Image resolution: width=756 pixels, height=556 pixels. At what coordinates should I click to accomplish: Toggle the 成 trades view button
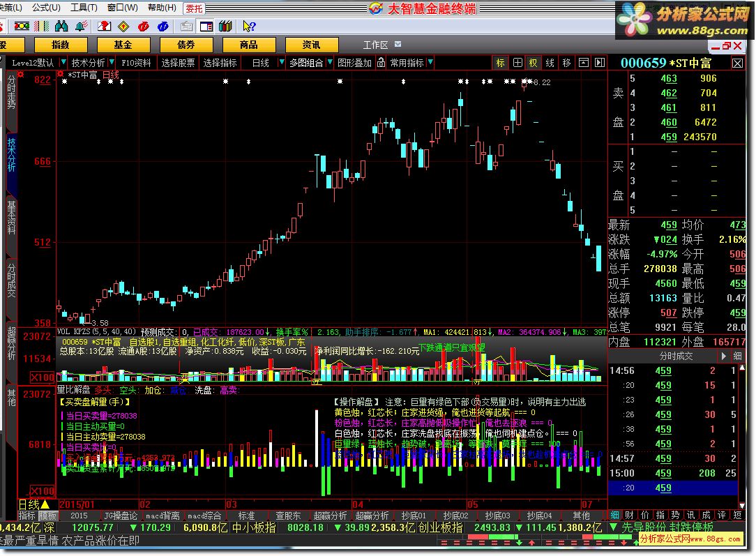coord(706,515)
